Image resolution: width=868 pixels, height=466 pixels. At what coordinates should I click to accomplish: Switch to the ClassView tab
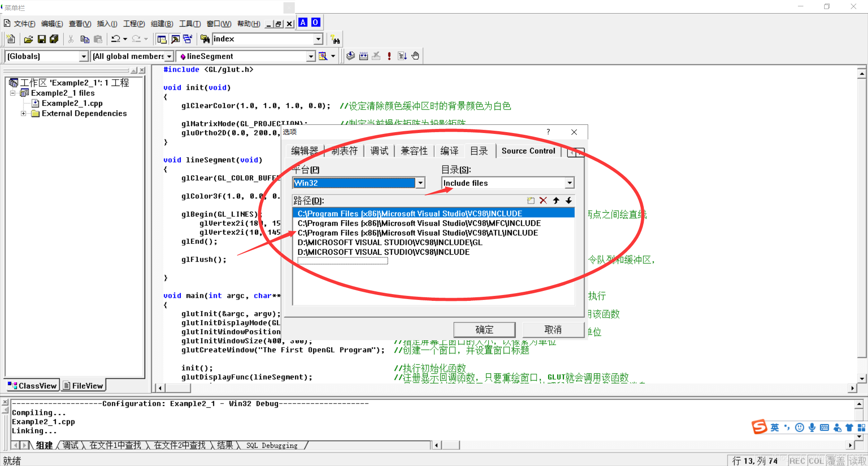pyautogui.click(x=33, y=385)
